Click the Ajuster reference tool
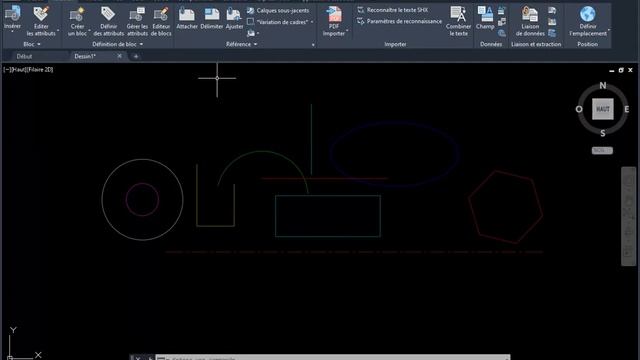Viewport: 640px width, 360px height. (x=234, y=18)
